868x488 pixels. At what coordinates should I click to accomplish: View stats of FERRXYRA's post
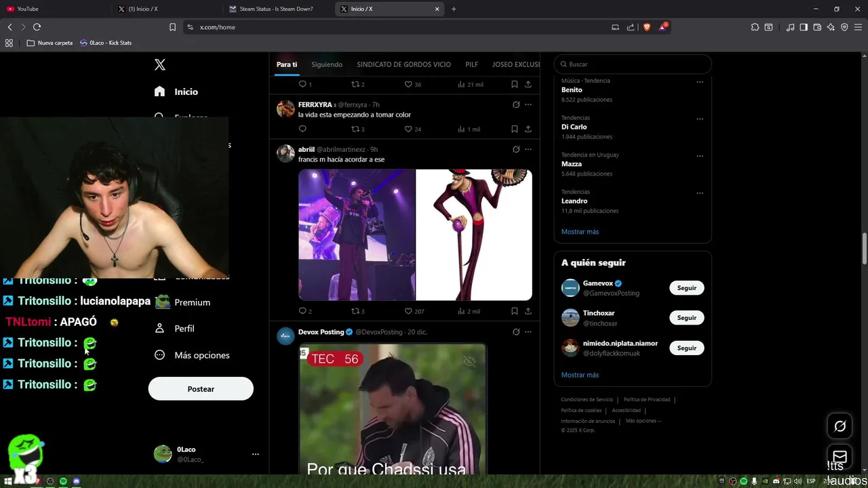[x=469, y=129]
